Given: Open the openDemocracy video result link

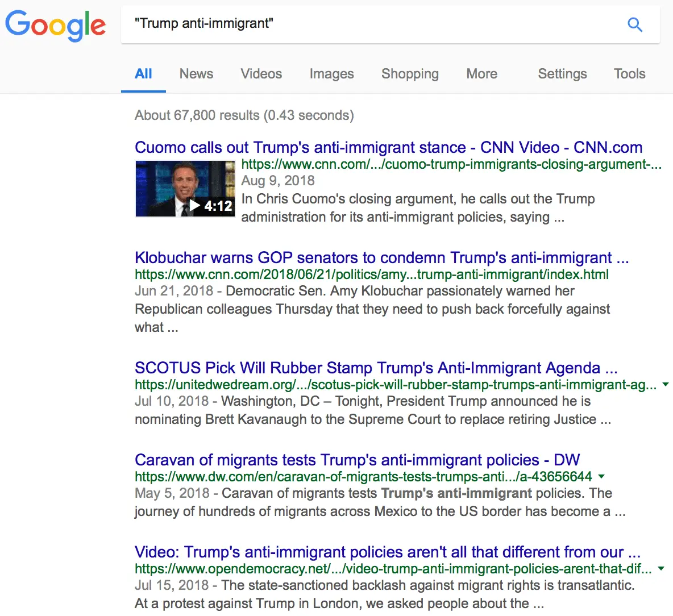Looking at the screenshot, I should click(x=387, y=552).
